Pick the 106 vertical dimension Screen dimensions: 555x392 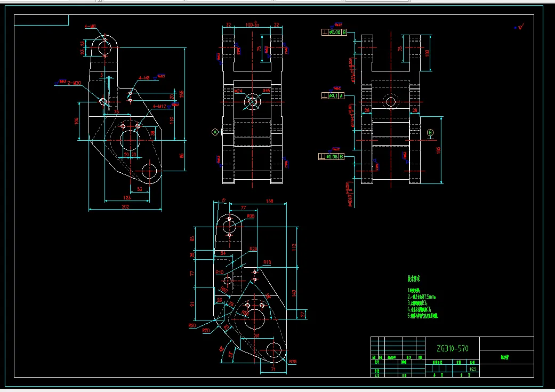76,121
